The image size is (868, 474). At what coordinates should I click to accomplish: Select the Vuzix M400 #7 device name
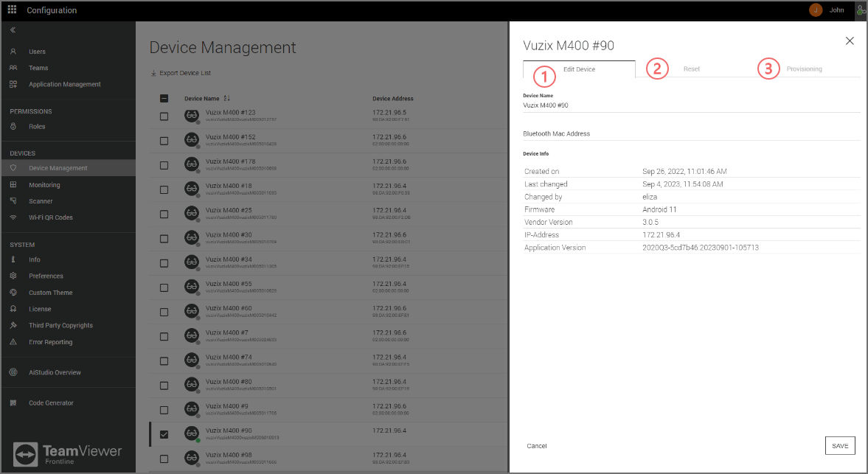[x=226, y=332]
